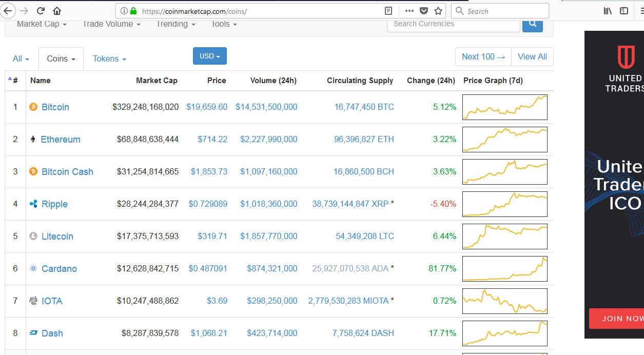Click Bitcoin price $19,659.60
The height and width of the screenshot is (355, 644).
(207, 107)
